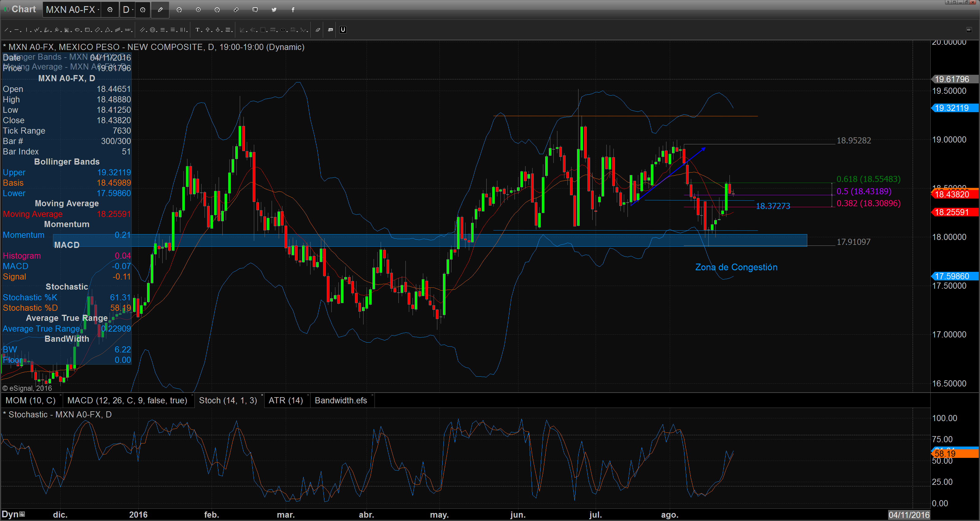Select the horizontal line drawing tool
This screenshot has width=980, height=521.
tap(16, 30)
